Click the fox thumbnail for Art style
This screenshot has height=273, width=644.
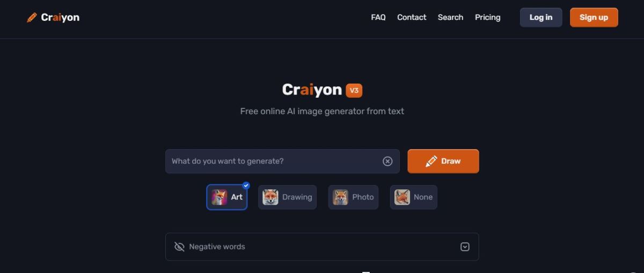click(x=219, y=197)
